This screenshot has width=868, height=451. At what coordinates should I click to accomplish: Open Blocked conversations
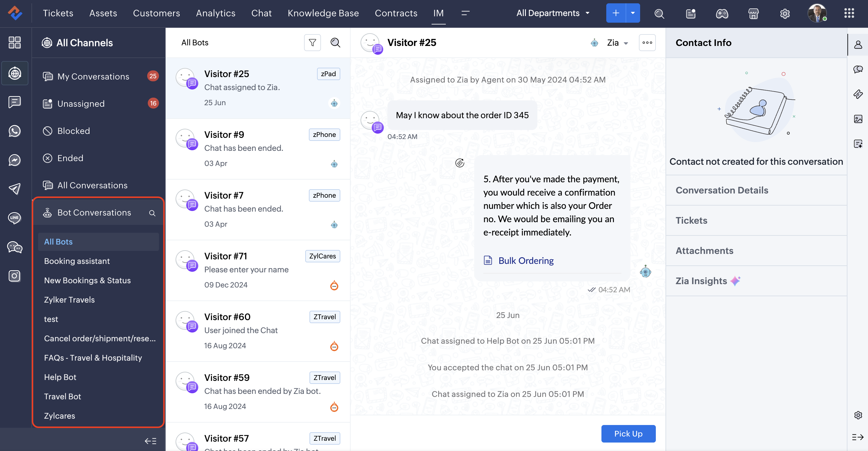tap(99, 131)
